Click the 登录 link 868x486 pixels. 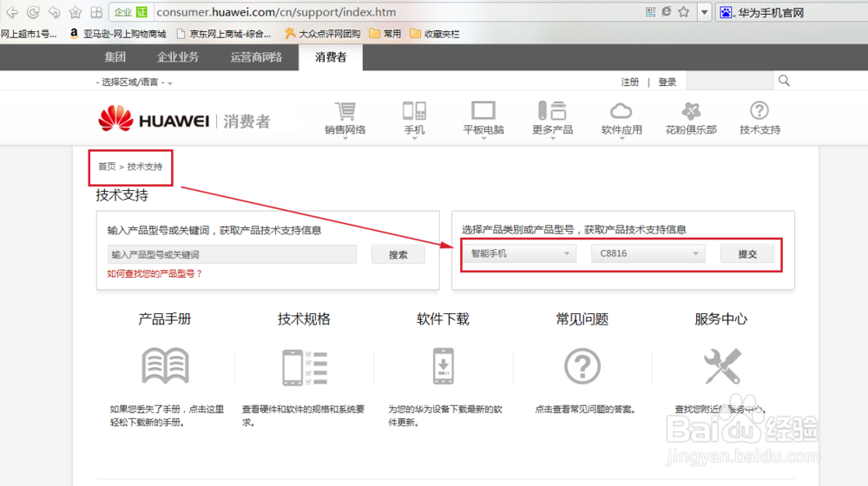tap(667, 82)
